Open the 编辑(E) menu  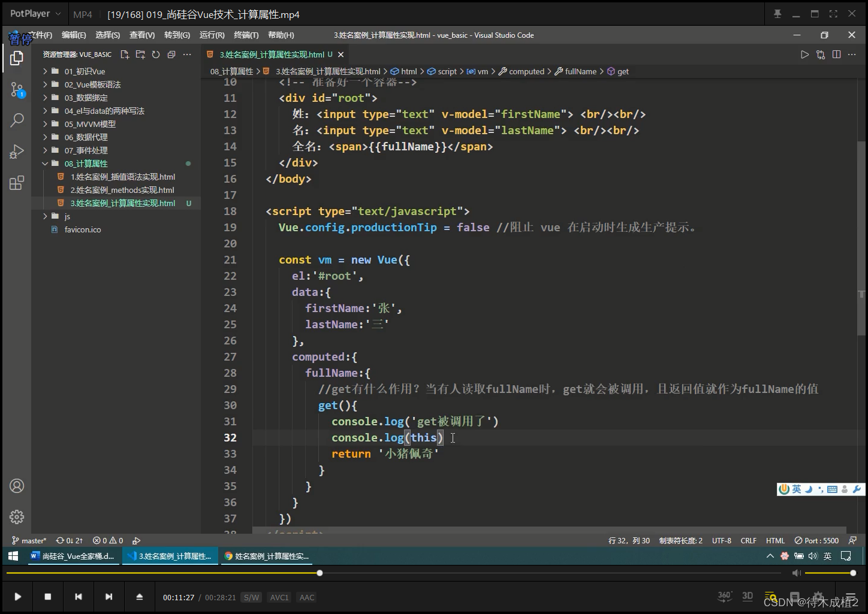point(74,35)
